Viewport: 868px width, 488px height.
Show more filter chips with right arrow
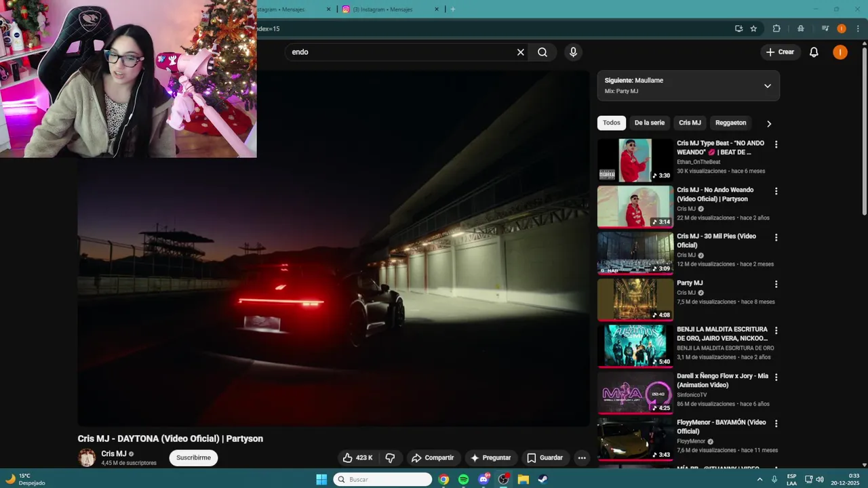[x=768, y=123]
